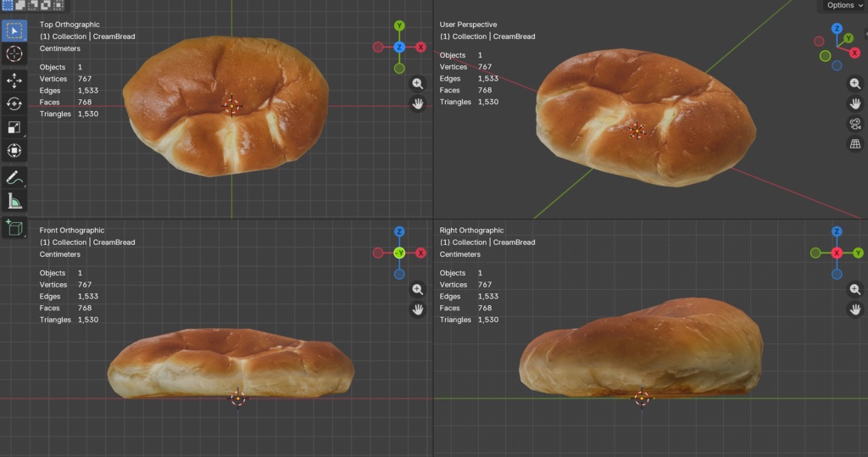The image size is (868, 457).
Task: Activate the 3D Cursor tool
Action: click(x=14, y=53)
